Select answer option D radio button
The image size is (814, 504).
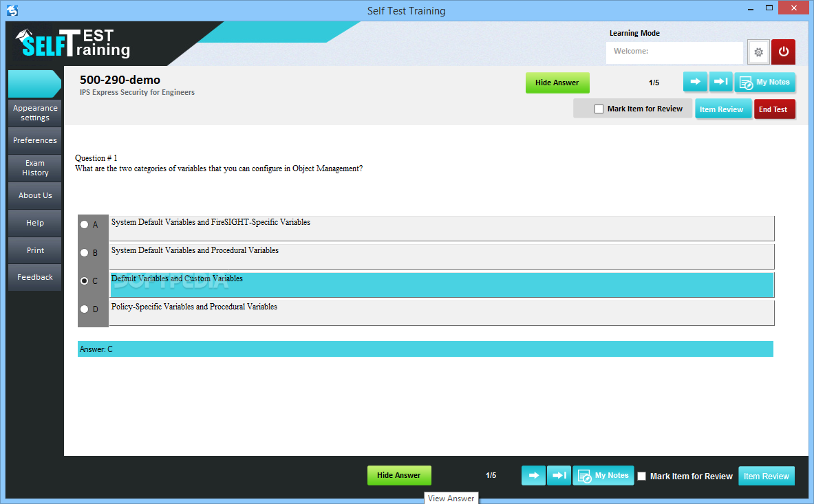pyautogui.click(x=84, y=309)
